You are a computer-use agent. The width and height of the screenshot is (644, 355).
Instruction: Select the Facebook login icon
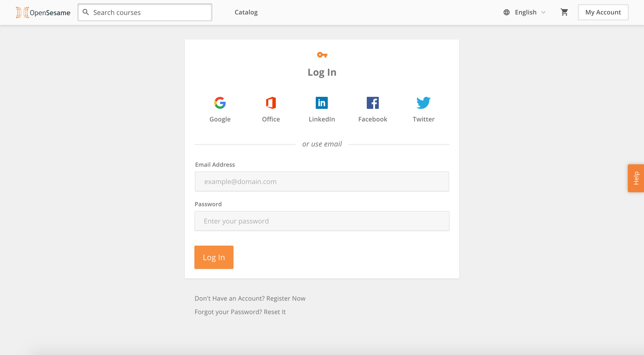coord(373,103)
